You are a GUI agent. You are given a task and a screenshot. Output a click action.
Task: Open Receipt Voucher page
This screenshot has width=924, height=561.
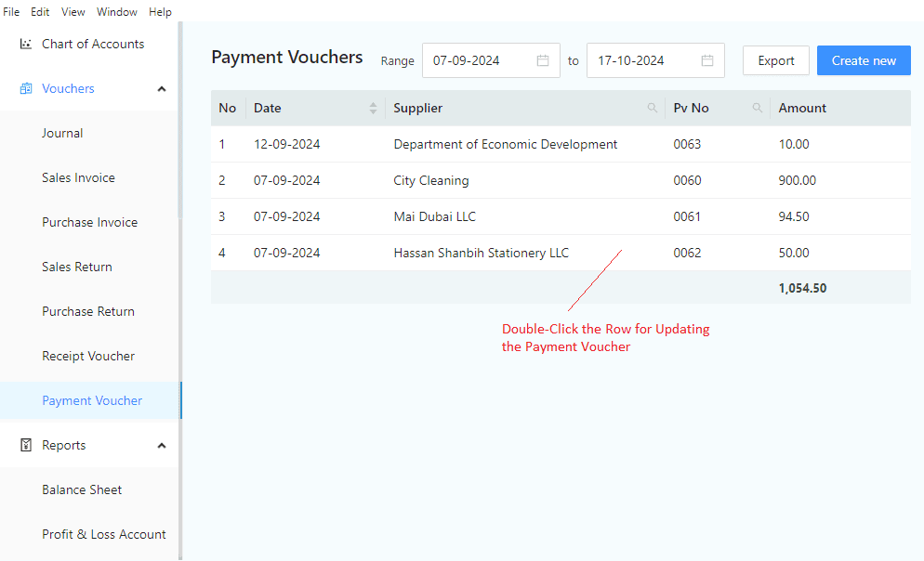coord(89,356)
